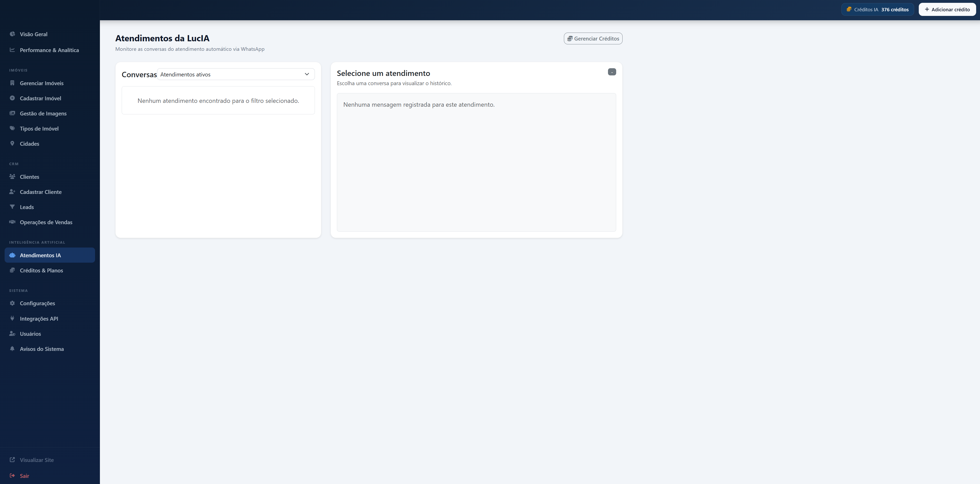Click the map pin icon beside Cidades

click(x=12, y=144)
